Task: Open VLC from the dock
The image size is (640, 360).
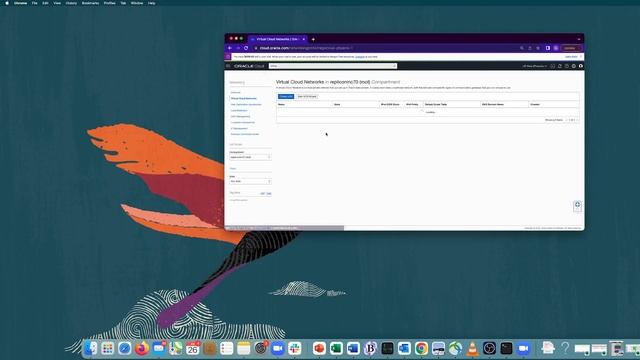Action: pos(472,348)
